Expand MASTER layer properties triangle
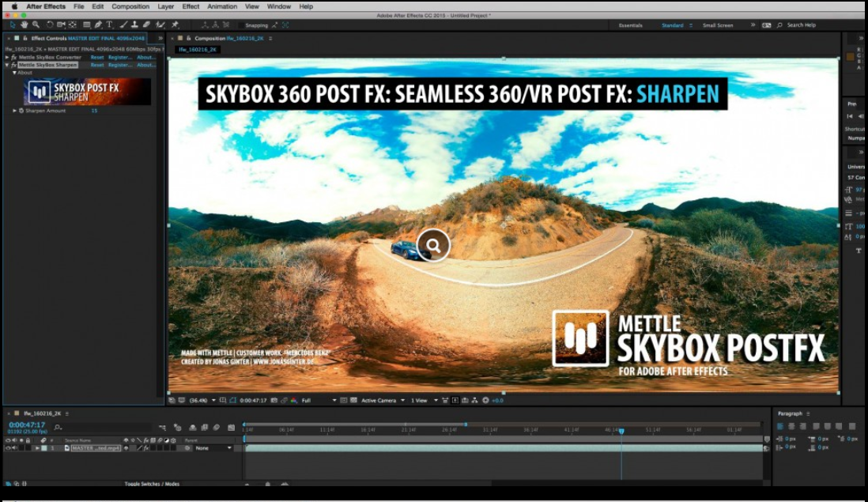Viewport: 868px width, 502px height. tap(37, 447)
